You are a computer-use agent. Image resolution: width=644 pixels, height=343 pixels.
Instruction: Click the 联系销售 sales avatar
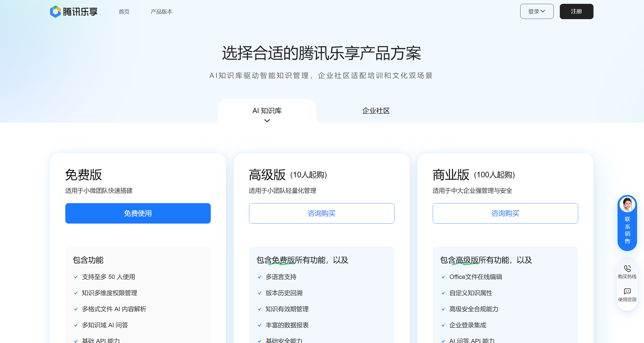pyautogui.click(x=627, y=204)
